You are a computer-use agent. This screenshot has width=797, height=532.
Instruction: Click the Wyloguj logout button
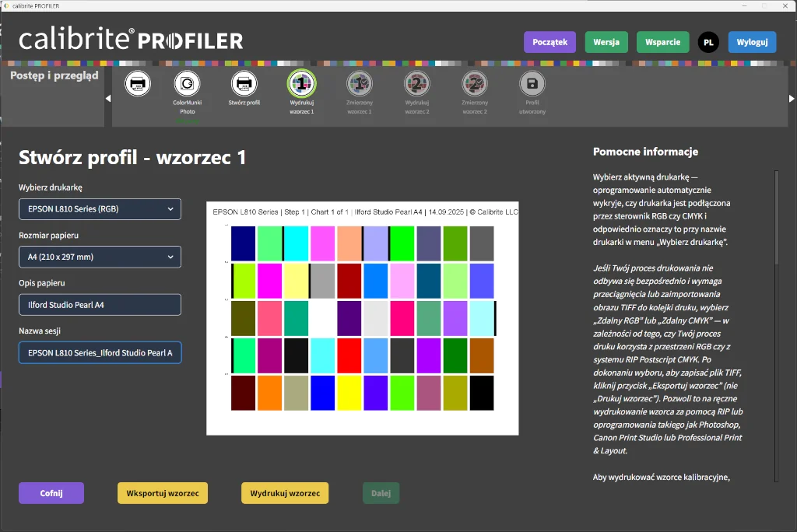pyautogui.click(x=752, y=42)
